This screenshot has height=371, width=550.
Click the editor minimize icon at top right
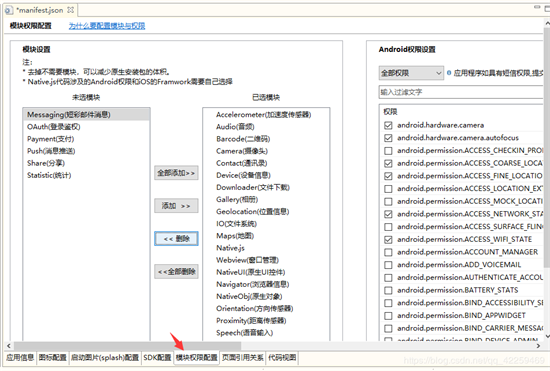click(537, 7)
